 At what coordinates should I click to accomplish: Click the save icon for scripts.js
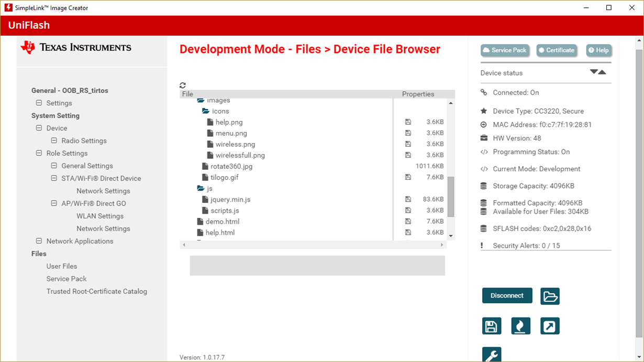pyautogui.click(x=408, y=211)
